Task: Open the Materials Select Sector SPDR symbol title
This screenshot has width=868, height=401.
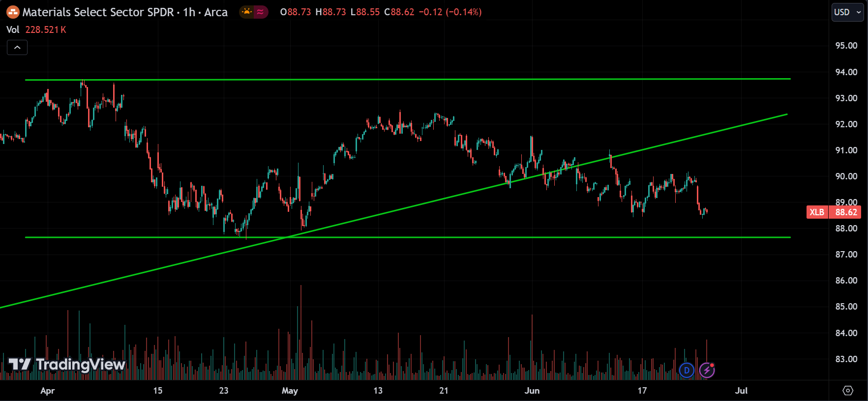Action: pyautogui.click(x=125, y=12)
